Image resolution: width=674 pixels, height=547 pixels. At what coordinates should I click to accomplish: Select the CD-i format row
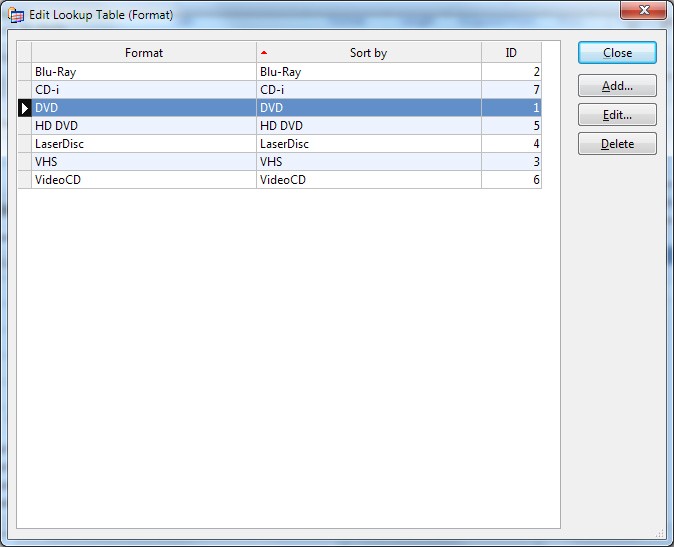coord(144,90)
